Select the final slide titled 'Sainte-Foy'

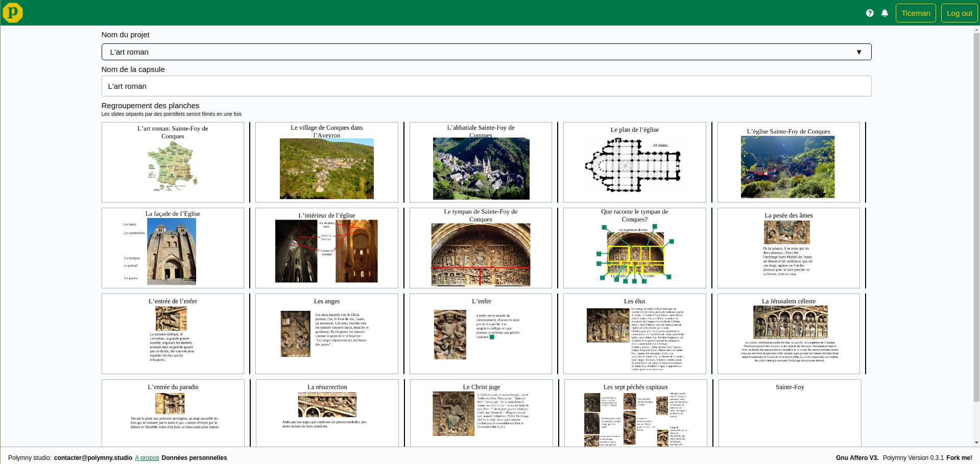coord(790,413)
